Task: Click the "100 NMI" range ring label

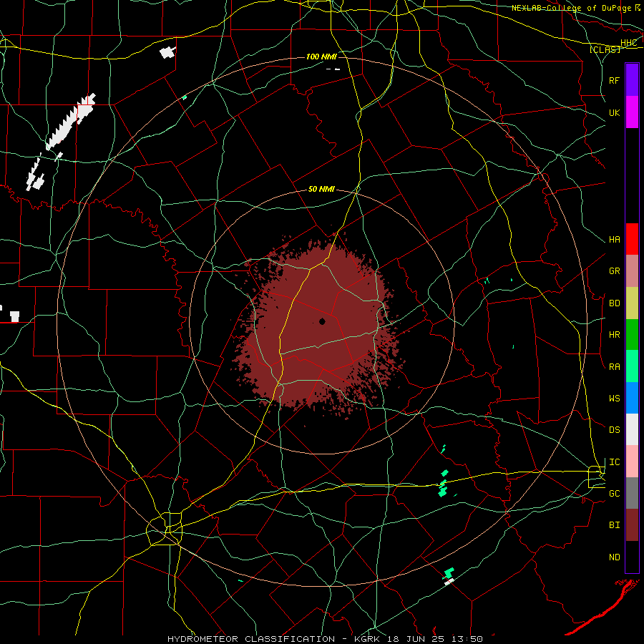Action: [x=321, y=57]
